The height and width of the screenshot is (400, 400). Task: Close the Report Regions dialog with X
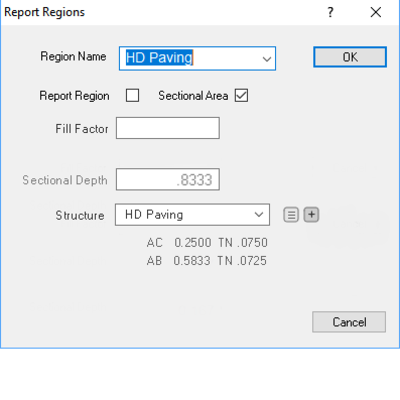pyautogui.click(x=376, y=12)
